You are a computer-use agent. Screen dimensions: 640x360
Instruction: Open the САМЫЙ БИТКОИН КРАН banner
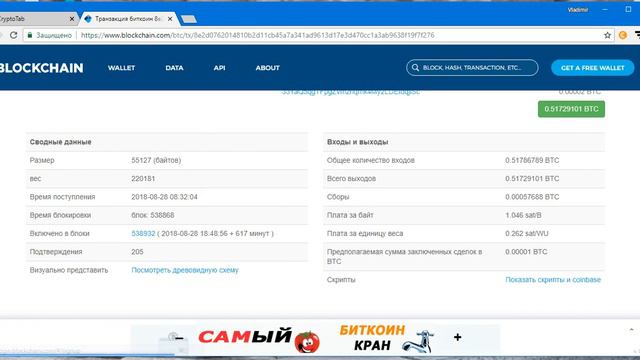coord(315,340)
